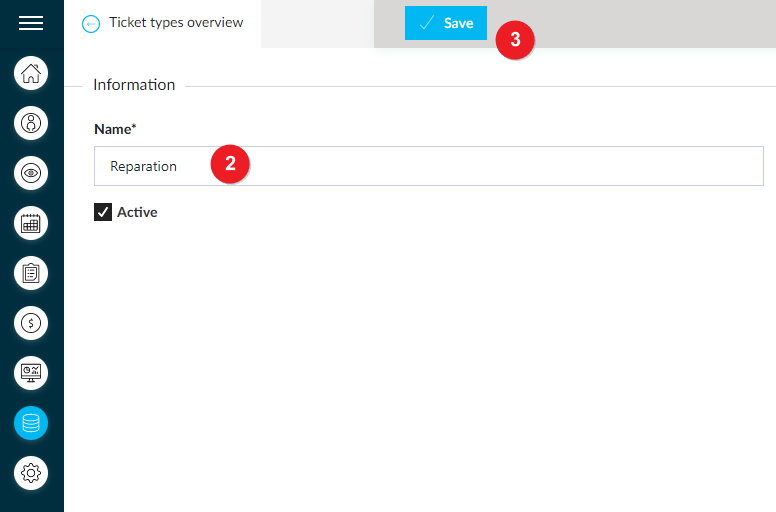Open the monitor reports icon
Viewport: 776px width, 512px height.
(31, 373)
